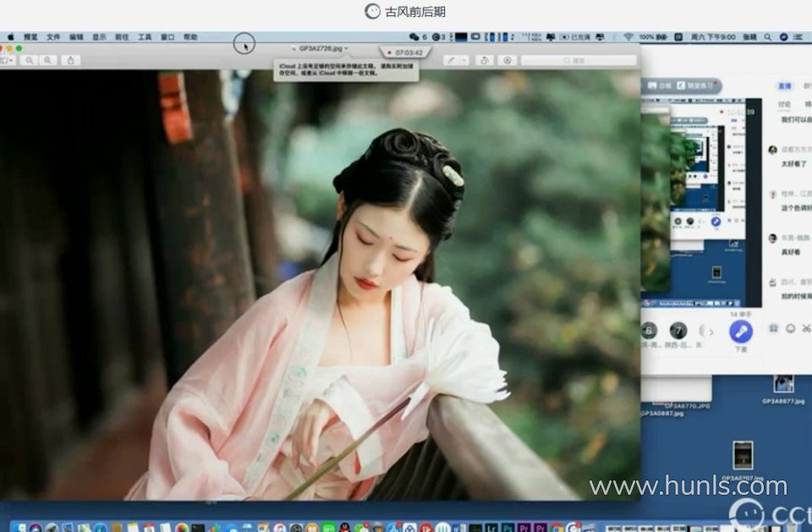Screen dimensions: 812x532
Task: Switch to the 白板 tab in live window
Action: [x=660, y=85]
